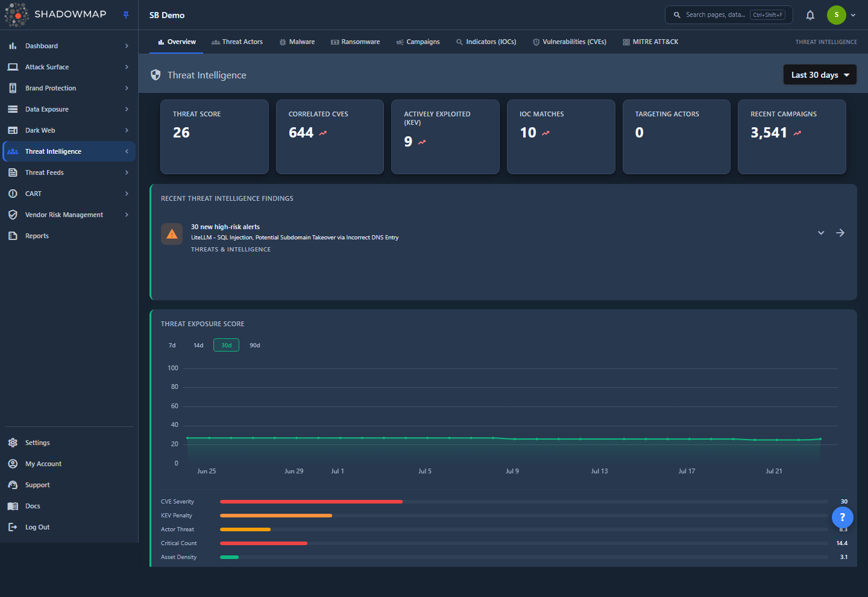Open the Recent Campaigns card

pyautogui.click(x=792, y=137)
